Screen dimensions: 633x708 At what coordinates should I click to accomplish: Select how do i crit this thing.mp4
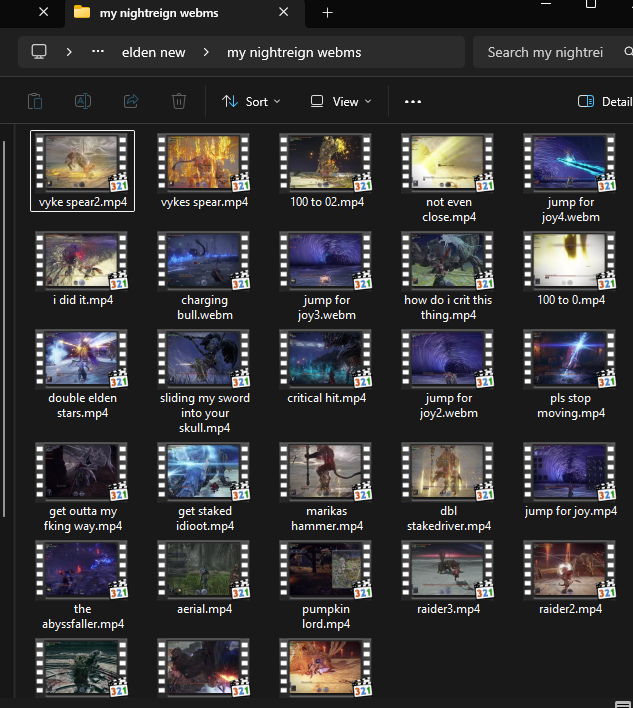click(x=449, y=276)
